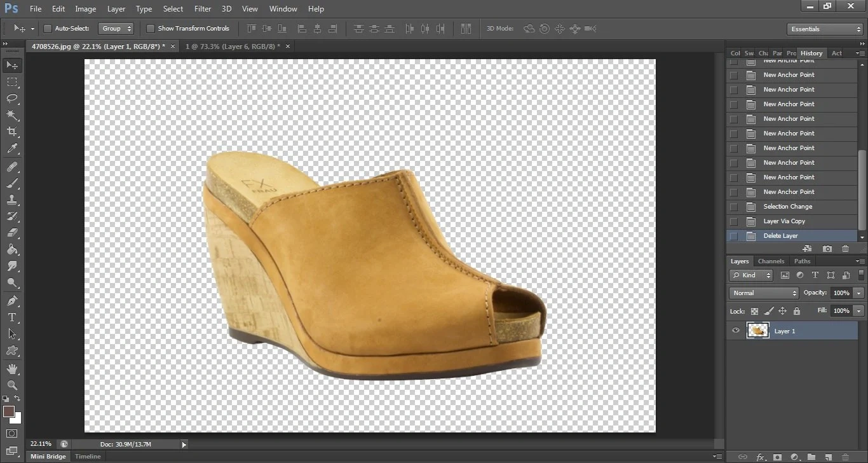Select the Eyedropper tool
Viewport: 868px width, 463px height.
[x=13, y=148]
